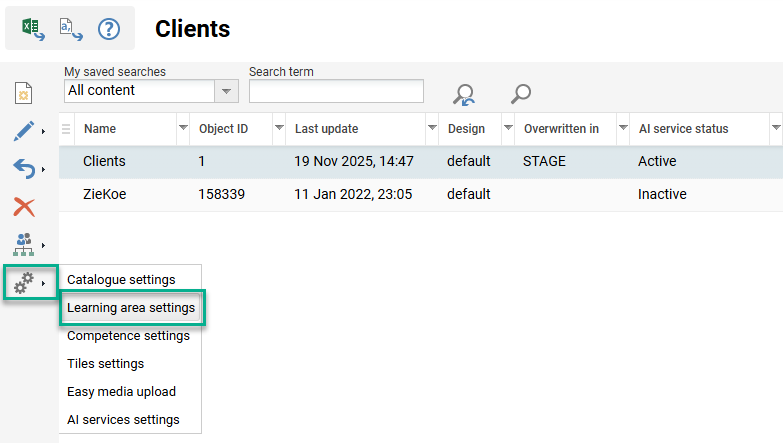
Task: Open the Overwritten in column filter arrow
Action: pyautogui.click(x=623, y=128)
